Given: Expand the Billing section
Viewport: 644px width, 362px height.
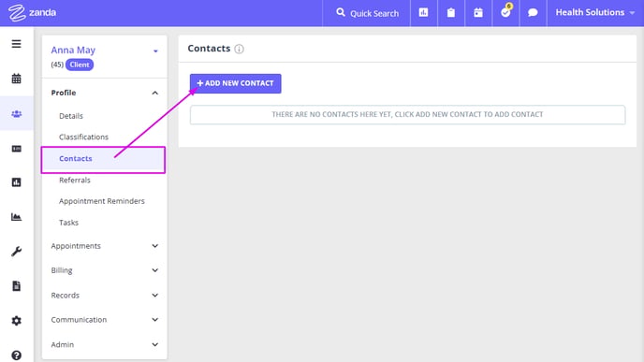Looking at the screenshot, I should pos(104,270).
